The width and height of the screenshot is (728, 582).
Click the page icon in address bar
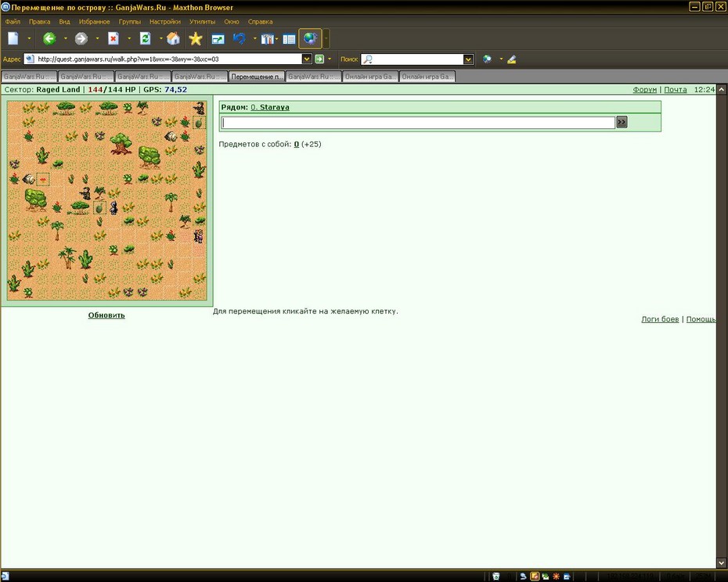(30, 59)
